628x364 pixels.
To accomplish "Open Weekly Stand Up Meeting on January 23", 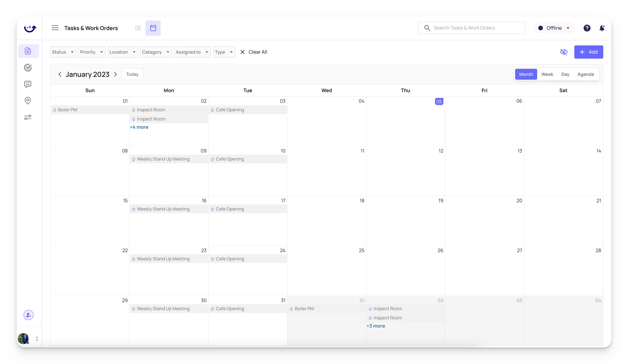I will pyautogui.click(x=169, y=259).
